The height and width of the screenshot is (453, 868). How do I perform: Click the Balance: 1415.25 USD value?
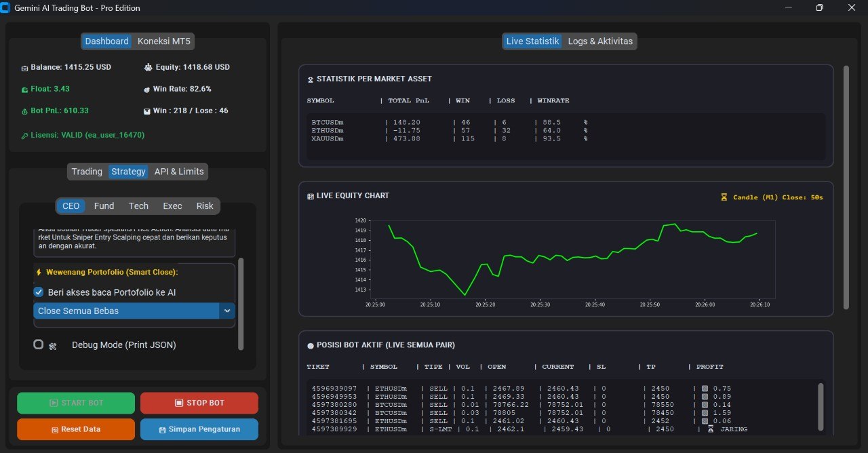coord(71,67)
